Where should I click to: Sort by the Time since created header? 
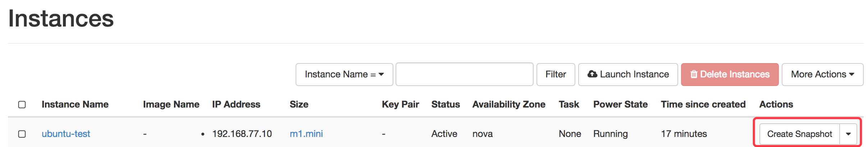pos(703,104)
